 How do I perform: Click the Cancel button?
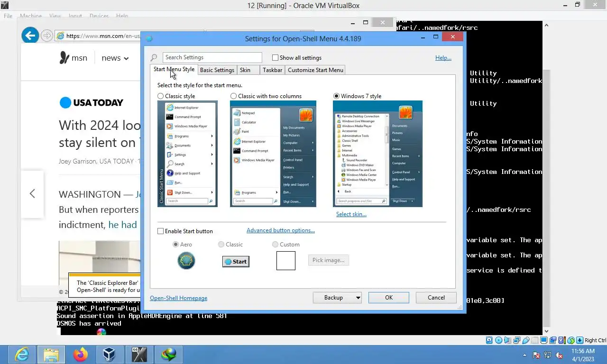[x=436, y=298]
